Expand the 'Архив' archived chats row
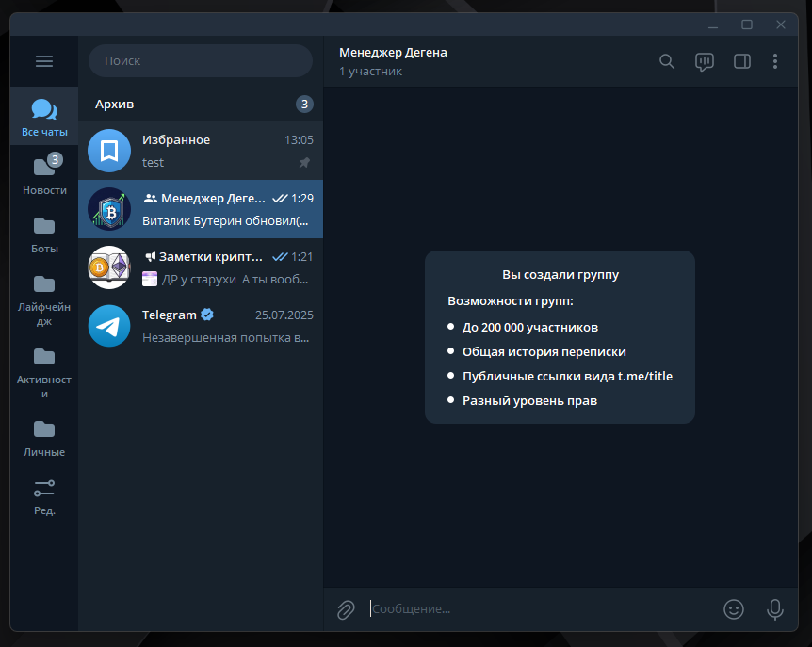Viewport: 812px width, 647px height. point(200,104)
